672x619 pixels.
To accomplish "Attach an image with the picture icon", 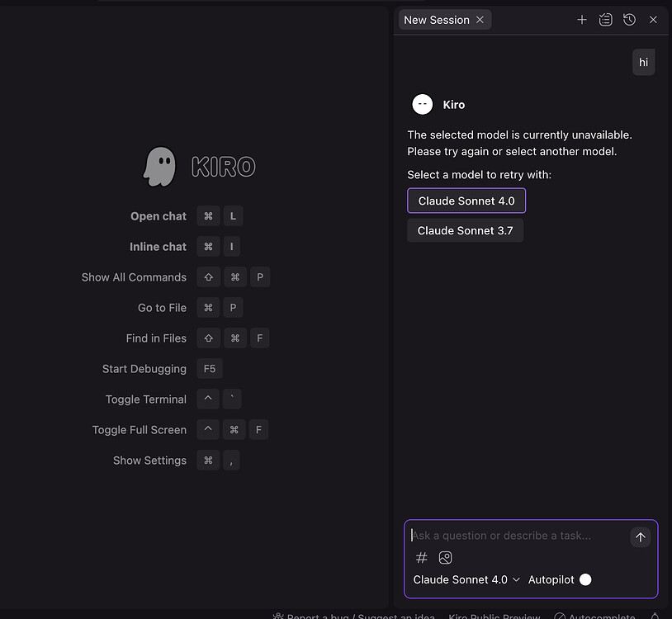I will (x=445, y=557).
